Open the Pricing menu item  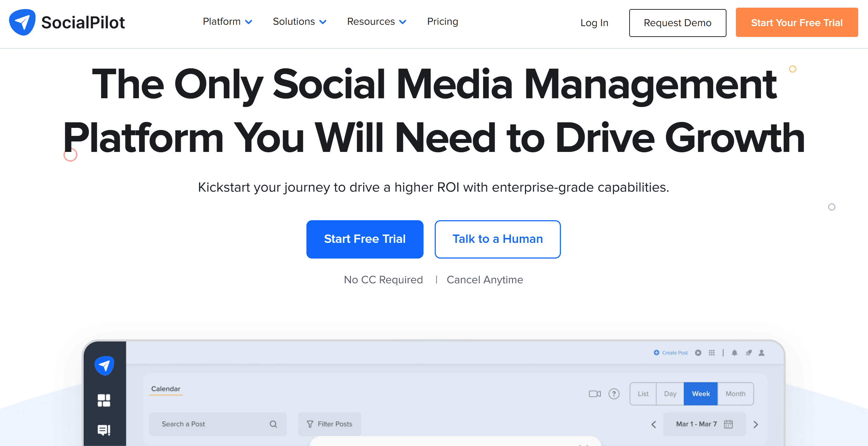coord(442,22)
